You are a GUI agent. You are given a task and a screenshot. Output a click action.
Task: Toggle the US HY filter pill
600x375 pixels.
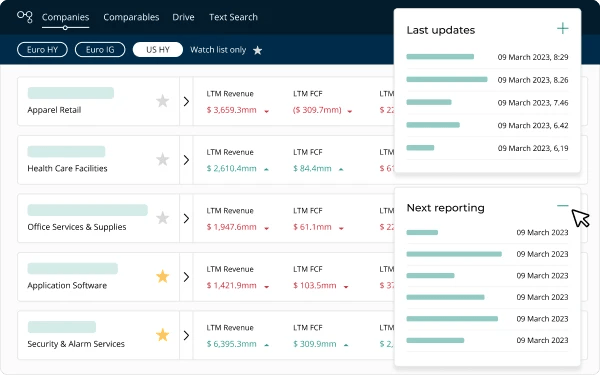pyautogui.click(x=158, y=50)
